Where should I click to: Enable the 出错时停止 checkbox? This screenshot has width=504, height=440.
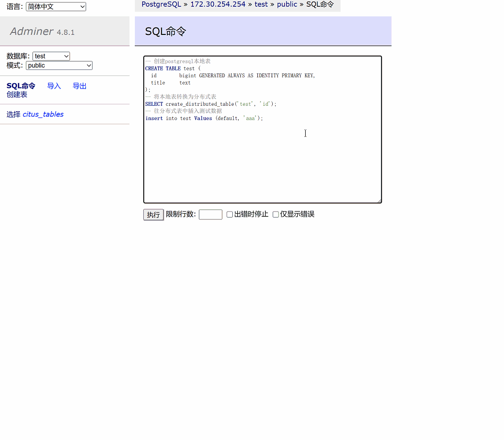pos(229,214)
